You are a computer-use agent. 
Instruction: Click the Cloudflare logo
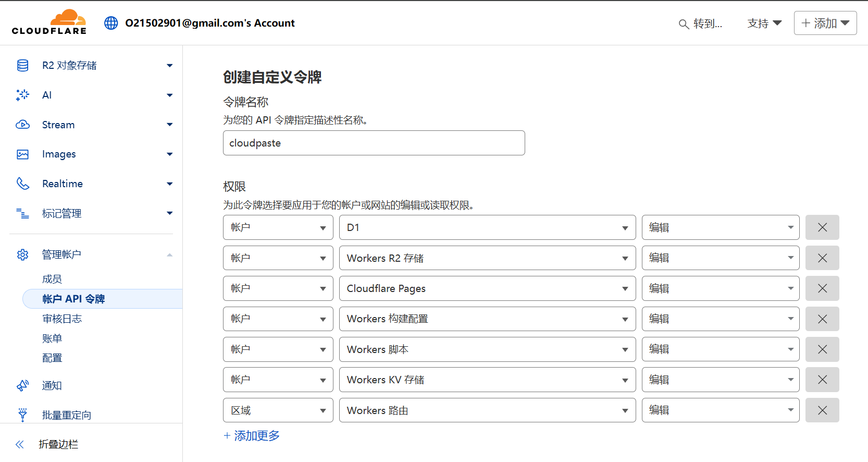[49, 22]
